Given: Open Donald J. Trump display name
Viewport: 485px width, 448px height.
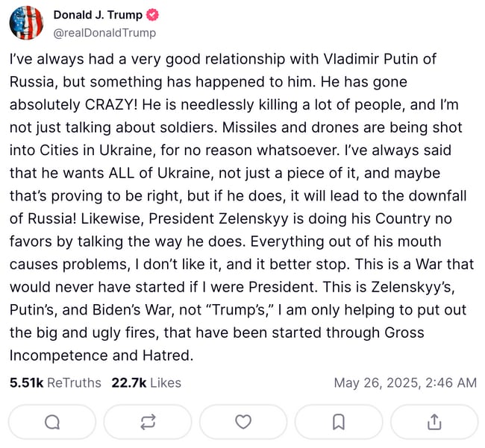Looking at the screenshot, I should tap(98, 15).
